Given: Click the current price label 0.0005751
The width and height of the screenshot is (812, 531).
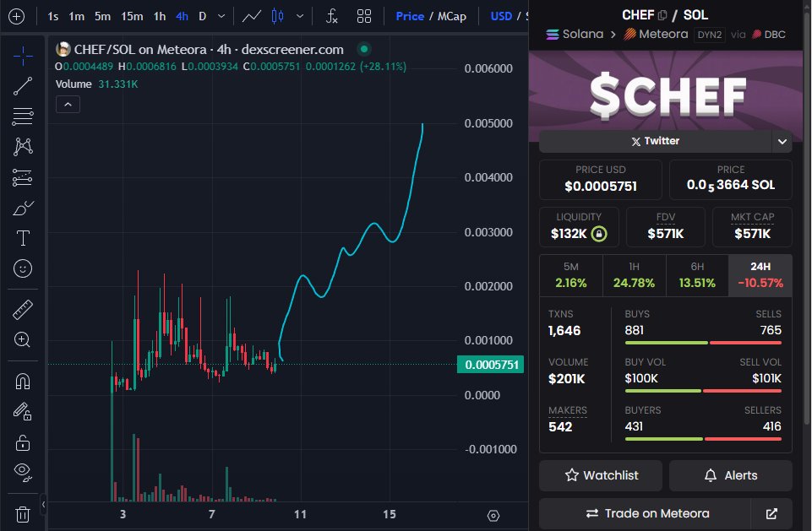Looking at the screenshot, I should [x=491, y=365].
